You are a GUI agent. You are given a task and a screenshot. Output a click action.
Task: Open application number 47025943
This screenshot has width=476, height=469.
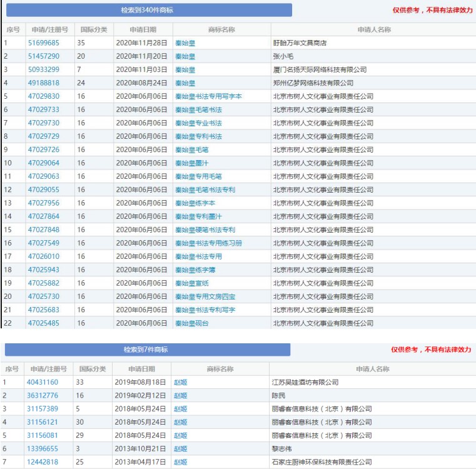(x=43, y=270)
